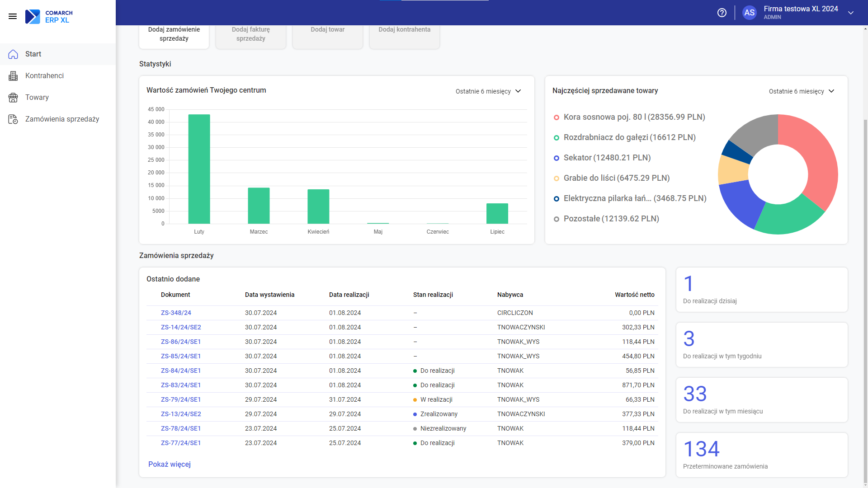The height and width of the screenshot is (488, 868).
Task: Expand the Firma testowa XL 2024 account menu
Action: coord(851,13)
